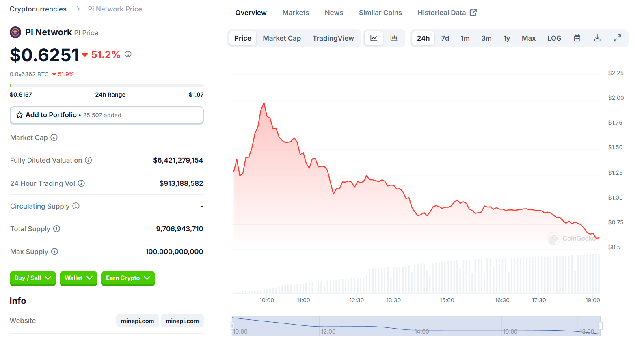
Task: Click the 24h Range progress bar
Action: [x=107, y=85]
